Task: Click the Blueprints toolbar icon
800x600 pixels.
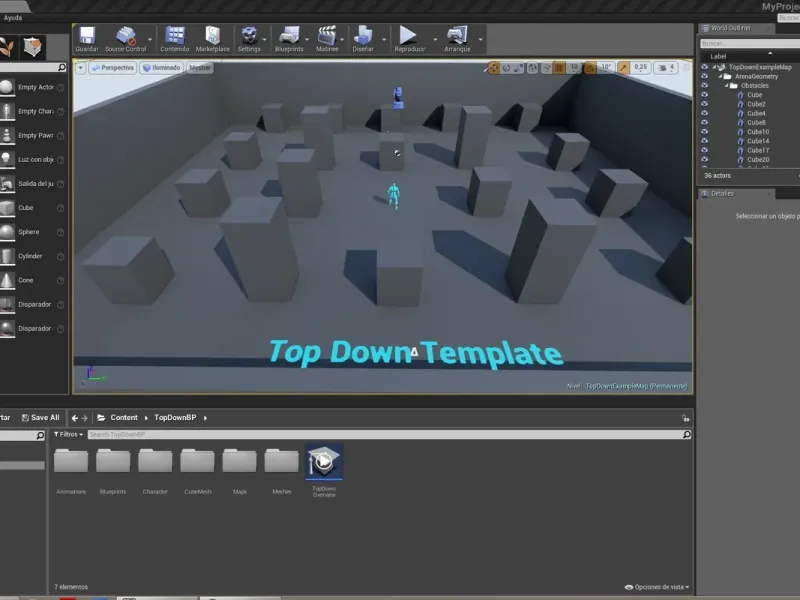Action: tap(289, 39)
